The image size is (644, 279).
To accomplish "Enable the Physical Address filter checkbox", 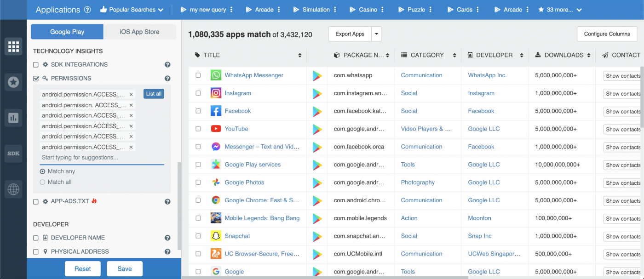I will click(x=36, y=252).
